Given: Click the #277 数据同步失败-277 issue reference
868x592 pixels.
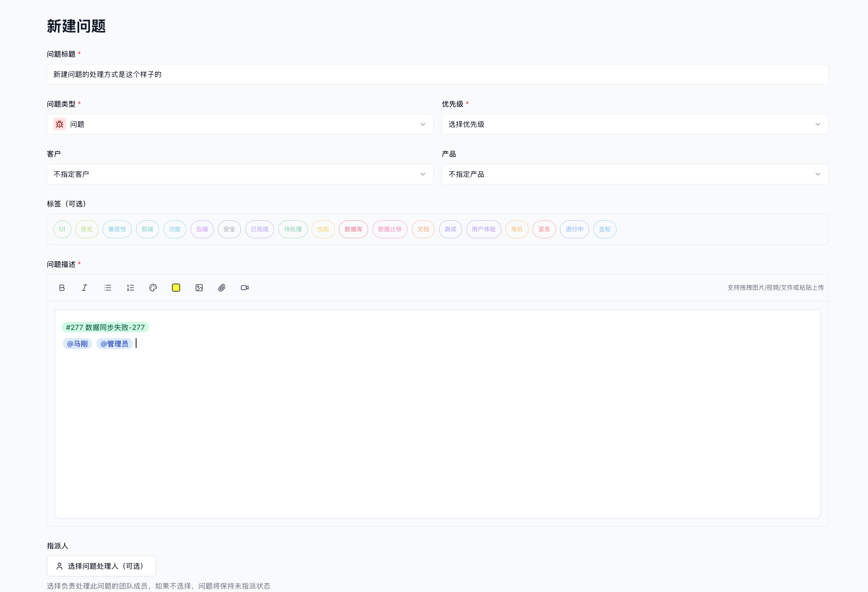Looking at the screenshot, I should [x=105, y=328].
